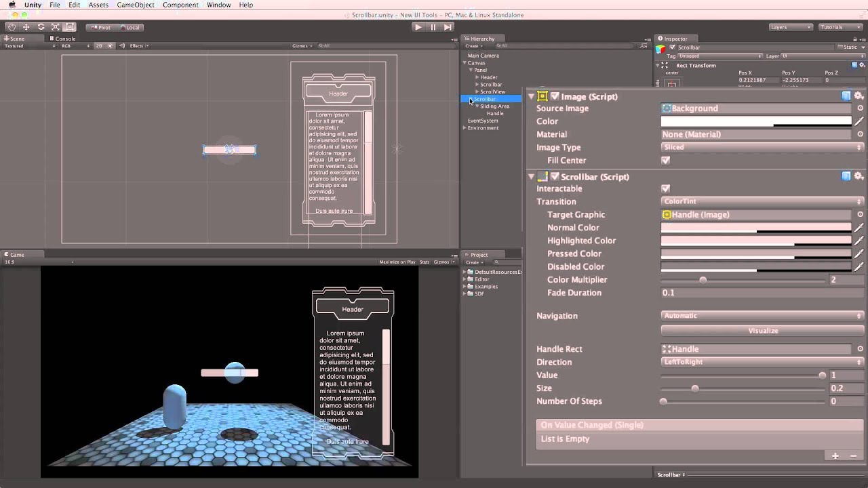
Task: Open the Component menu
Action: [x=180, y=5]
